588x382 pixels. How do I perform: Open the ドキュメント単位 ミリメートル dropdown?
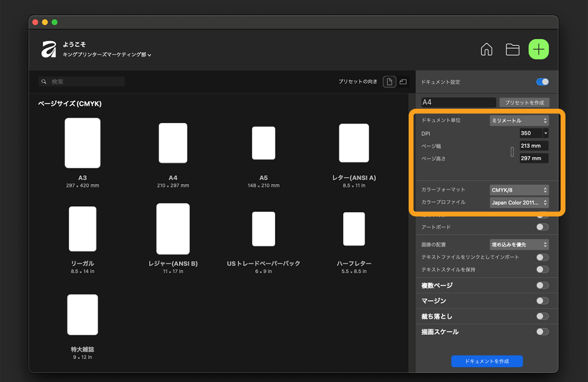tap(519, 120)
